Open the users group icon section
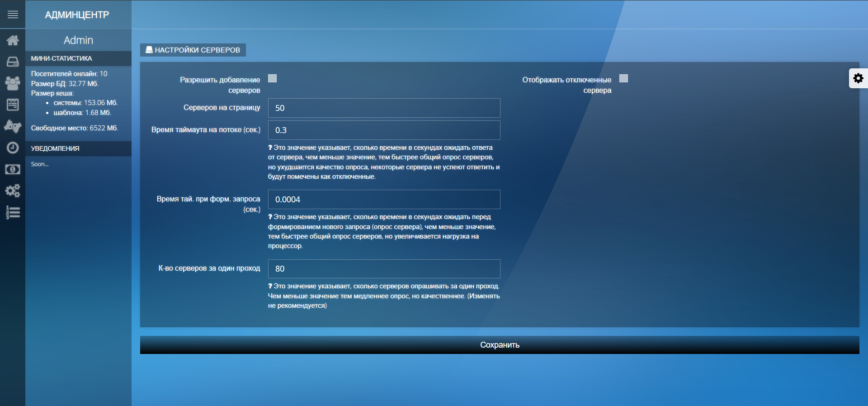 pyautogui.click(x=13, y=83)
